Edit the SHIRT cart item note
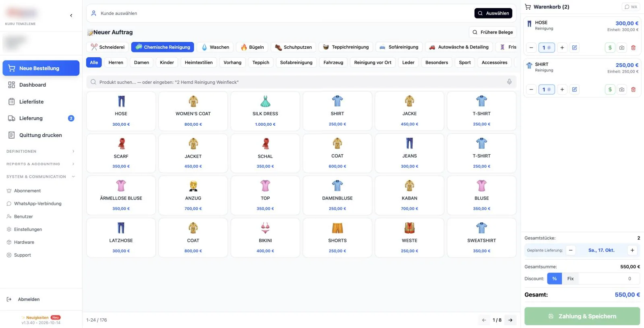Viewport: 644px width, 328px height. (574, 89)
